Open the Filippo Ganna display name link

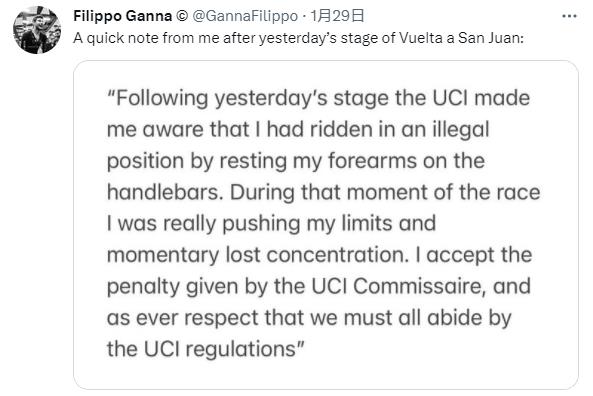[x=123, y=16]
